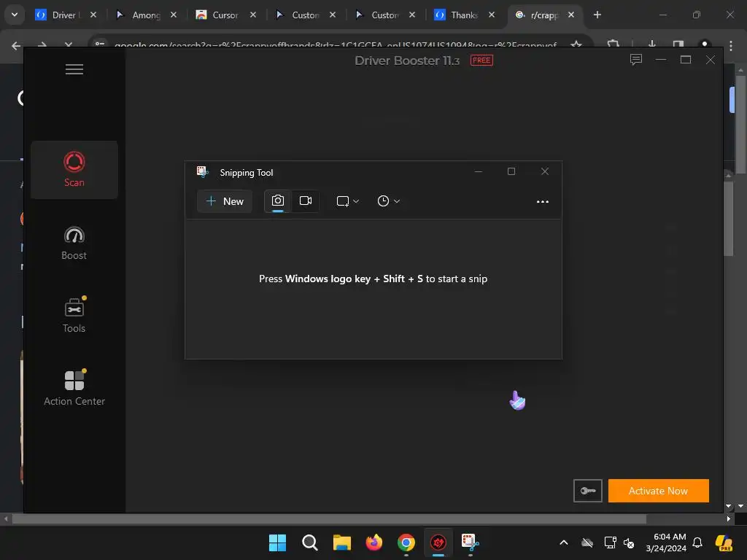
Task: Open Action Center in Driver Booster
Action: 74,388
